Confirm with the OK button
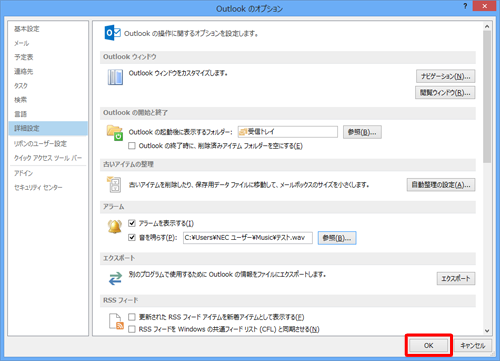Image resolution: width=500 pixels, height=361 pixels. pos(429,346)
